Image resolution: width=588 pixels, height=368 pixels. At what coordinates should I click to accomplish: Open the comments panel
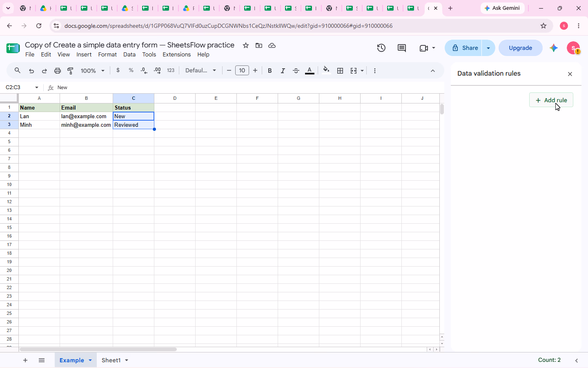402,48
